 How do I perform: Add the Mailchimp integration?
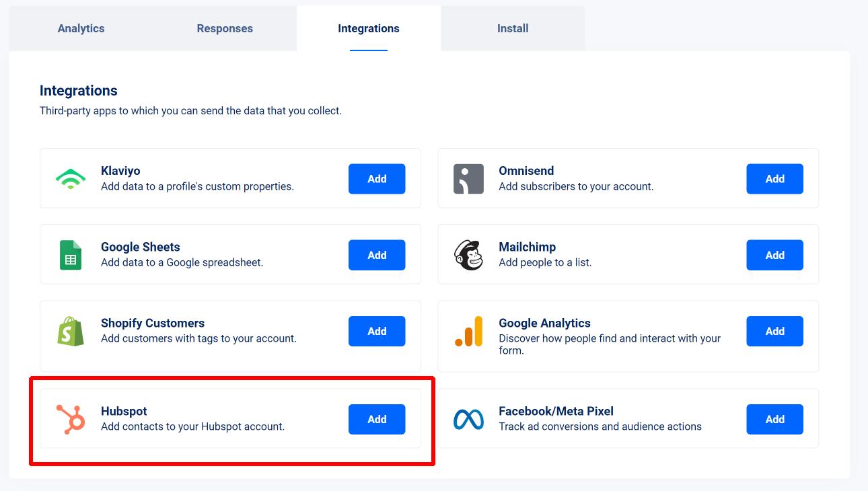774,255
